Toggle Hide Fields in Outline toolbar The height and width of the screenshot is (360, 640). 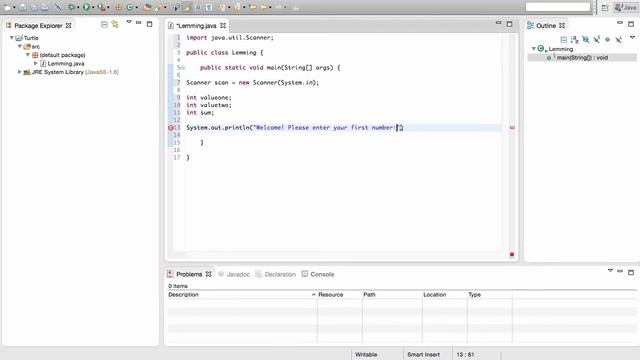coord(586,40)
